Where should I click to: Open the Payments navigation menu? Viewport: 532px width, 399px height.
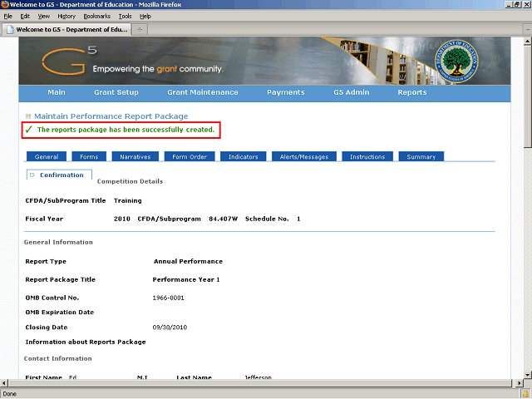pos(286,92)
